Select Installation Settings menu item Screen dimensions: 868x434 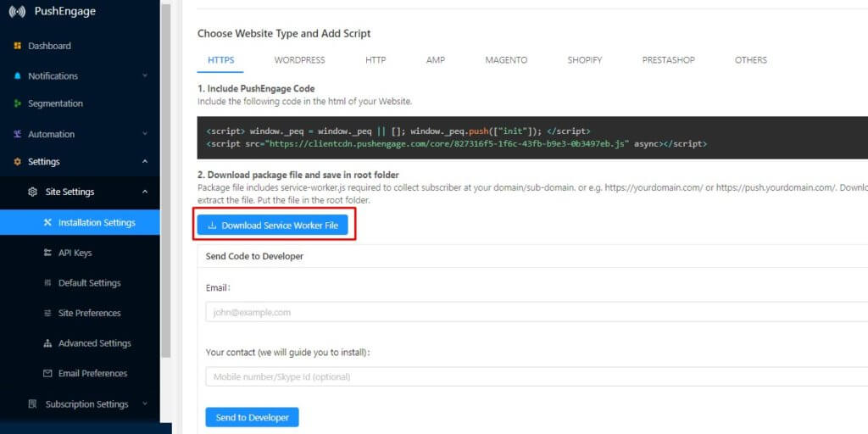pyautogui.click(x=80, y=223)
